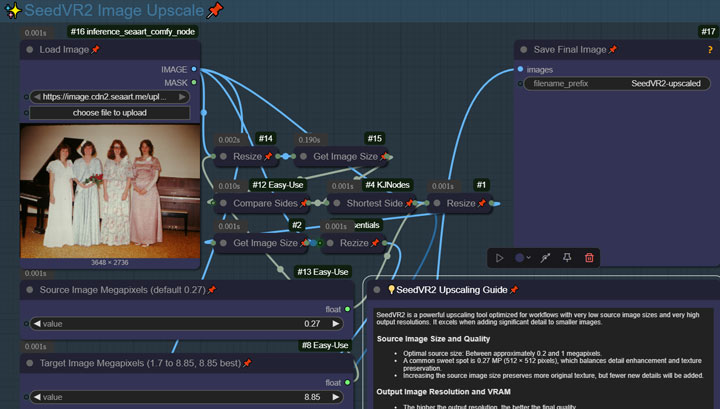Collapse the Source Image Megapixels node via its dot

coord(30,290)
